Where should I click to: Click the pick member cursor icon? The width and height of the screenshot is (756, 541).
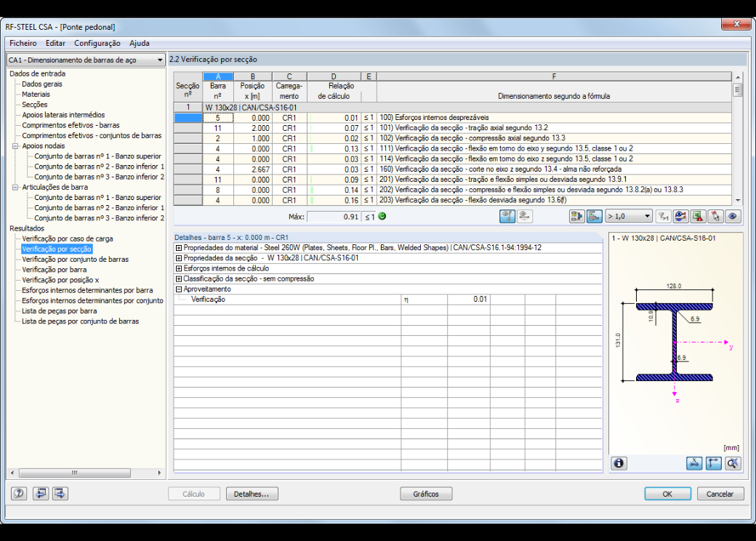coord(715,217)
